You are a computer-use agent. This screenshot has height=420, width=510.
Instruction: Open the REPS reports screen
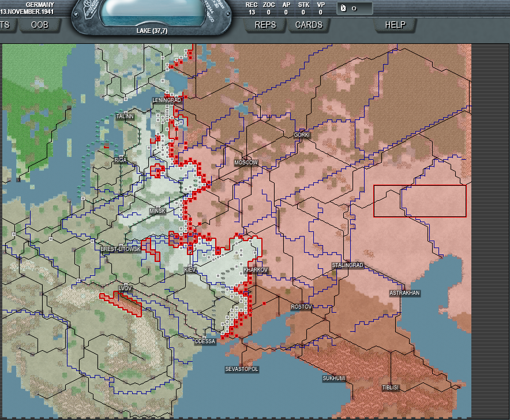tap(265, 25)
